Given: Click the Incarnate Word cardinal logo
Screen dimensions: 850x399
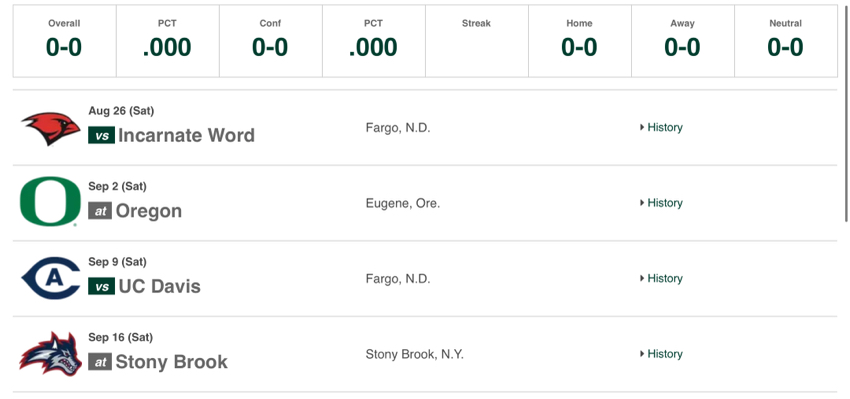Looking at the screenshot, I should click(51, 128).
